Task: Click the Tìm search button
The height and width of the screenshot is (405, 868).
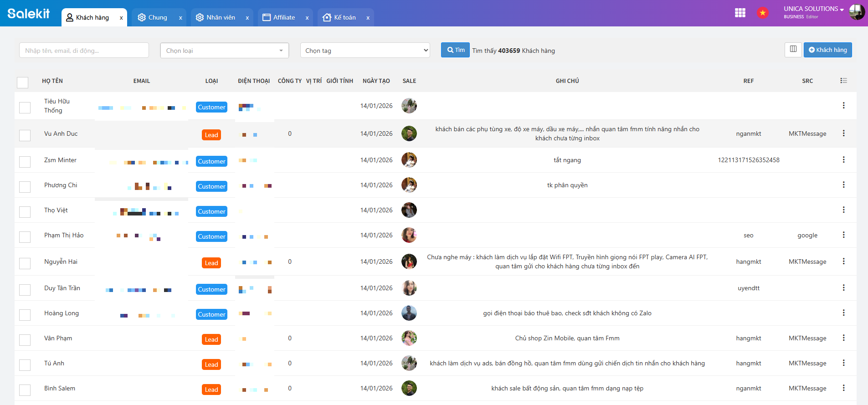Action: coord(455,50)
